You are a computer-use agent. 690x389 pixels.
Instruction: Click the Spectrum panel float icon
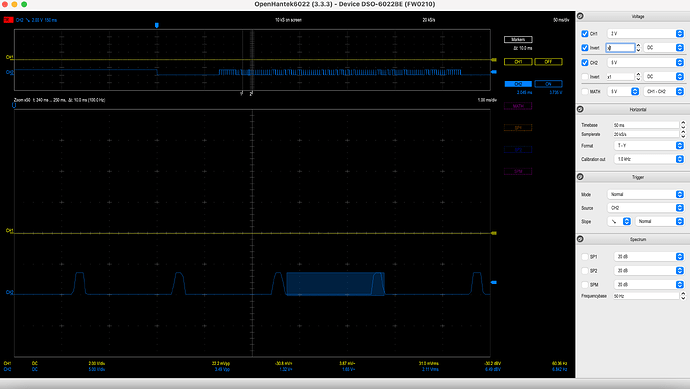(x=580, y=239)
